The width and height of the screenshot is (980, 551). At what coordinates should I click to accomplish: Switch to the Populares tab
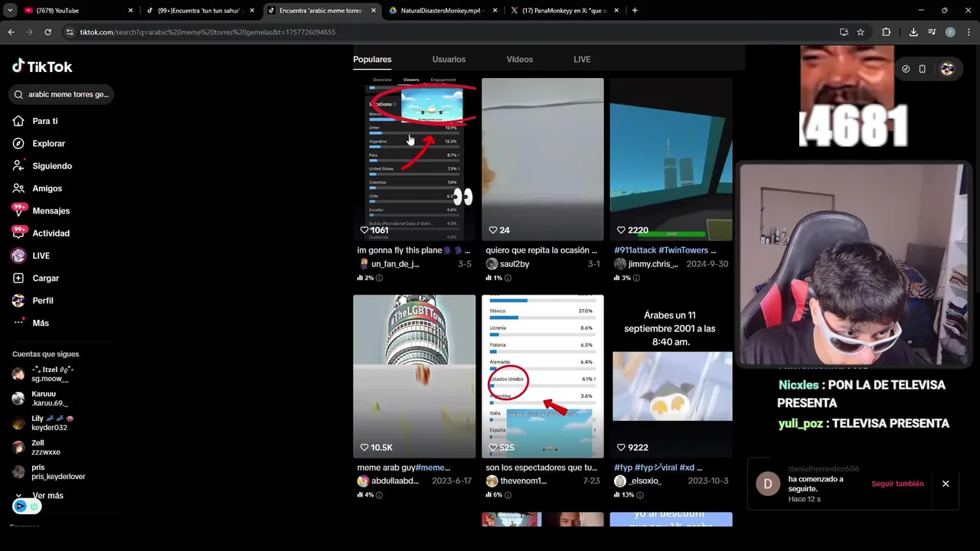372,59
